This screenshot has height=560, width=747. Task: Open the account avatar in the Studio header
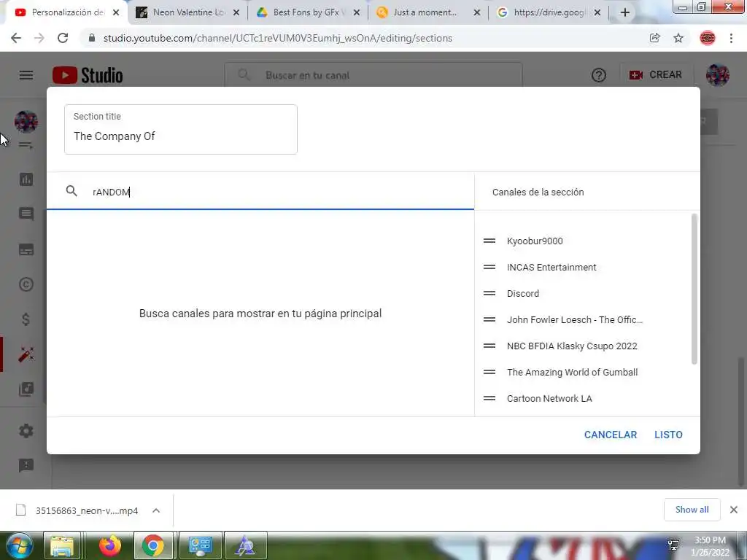[718, 75]
